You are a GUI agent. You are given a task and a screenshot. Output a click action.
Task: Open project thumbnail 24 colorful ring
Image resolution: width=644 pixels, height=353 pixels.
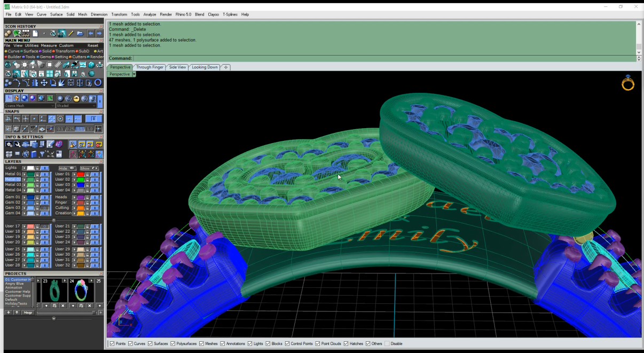coord(81,292)
